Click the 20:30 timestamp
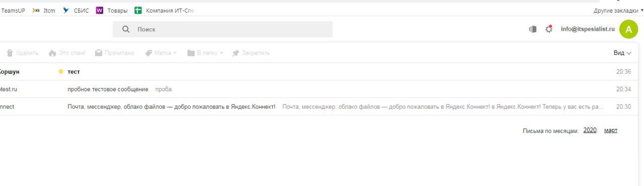The image size is (644, 186). (623, 107)
